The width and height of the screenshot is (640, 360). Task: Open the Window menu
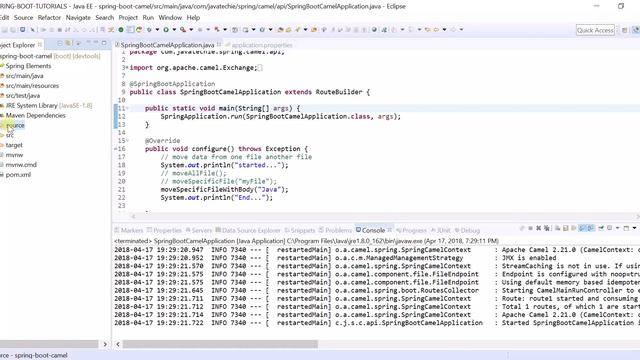(x=170, y=18)
